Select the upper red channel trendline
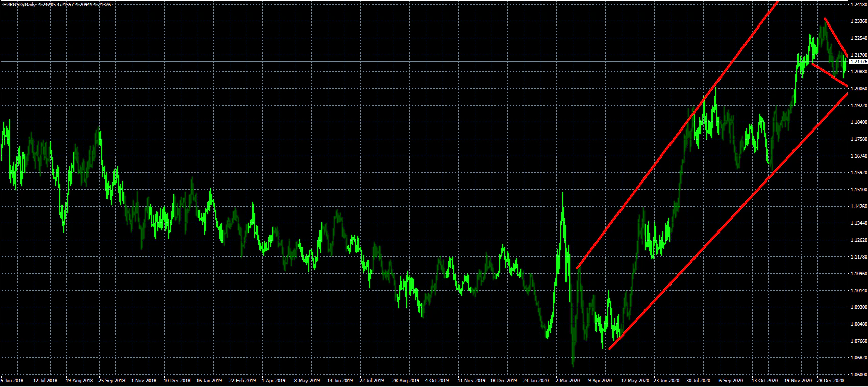This screenshot has width=868, height=387. coord(679,135)
